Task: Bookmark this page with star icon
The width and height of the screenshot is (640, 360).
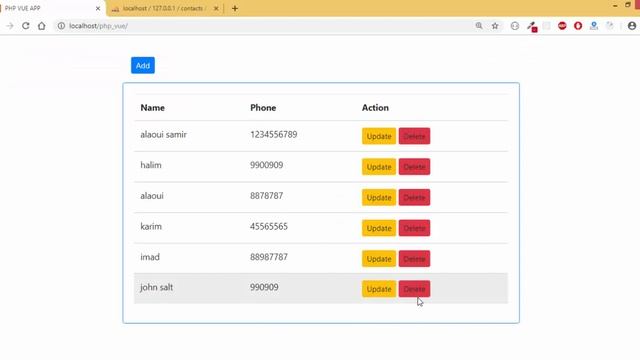Action: pyautogui.click(x=495, y=26)
